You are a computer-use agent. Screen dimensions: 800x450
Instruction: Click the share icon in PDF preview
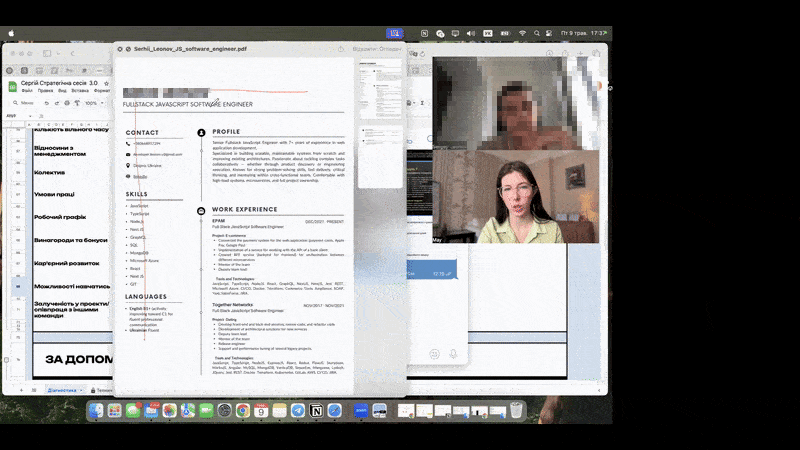click(x=342, y=48)
